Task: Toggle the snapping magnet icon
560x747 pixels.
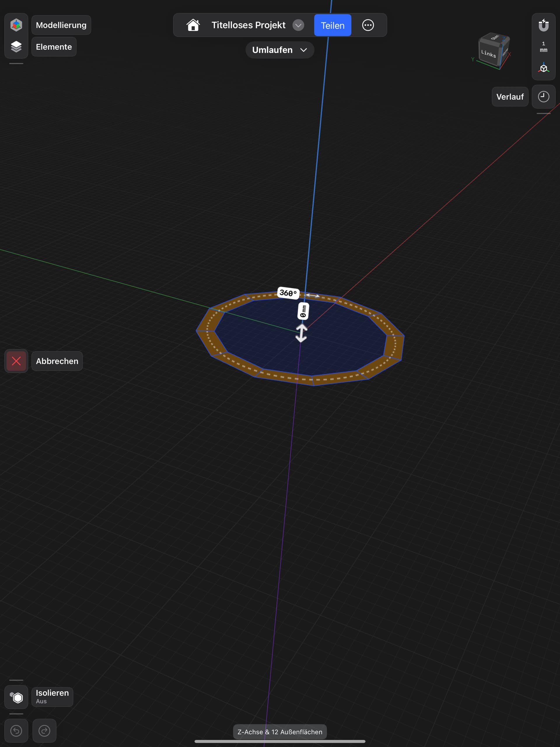Action: pyautogui.click(x=543, y=25)
